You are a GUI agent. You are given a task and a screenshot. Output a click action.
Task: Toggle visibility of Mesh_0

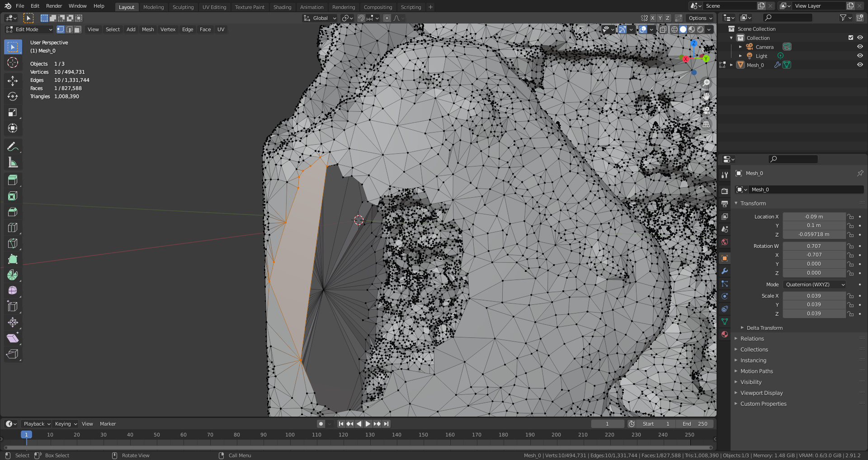click(860, 65)
